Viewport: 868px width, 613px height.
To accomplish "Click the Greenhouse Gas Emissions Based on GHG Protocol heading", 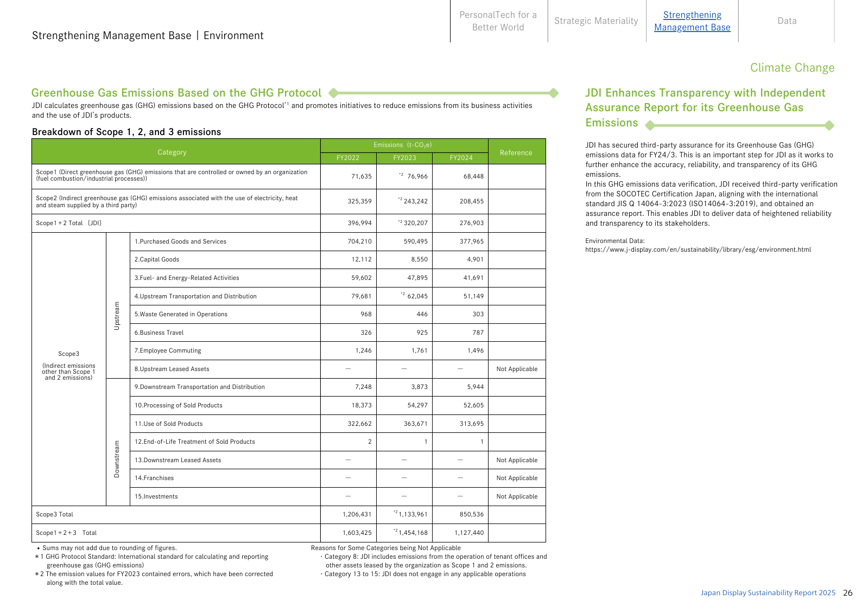I will [x=176, y=93].
